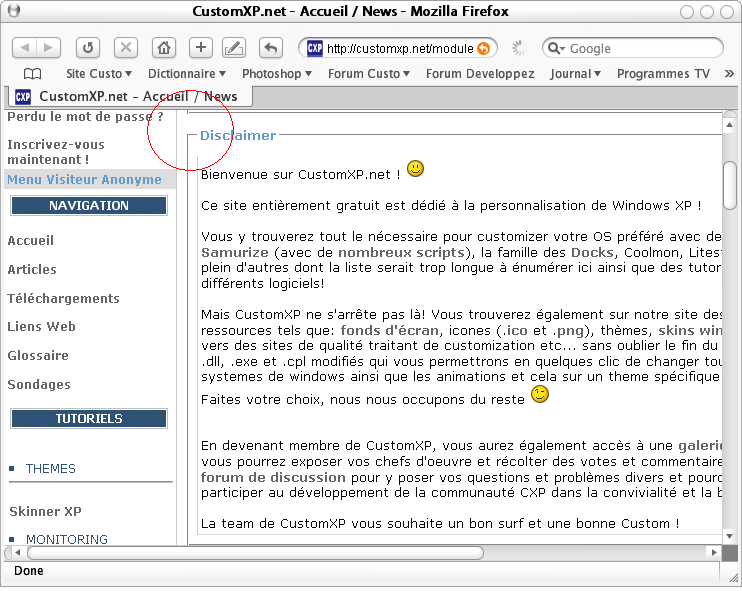Open the Sondages navigation link
Screen dimensions: 742x591
(39, 385)
